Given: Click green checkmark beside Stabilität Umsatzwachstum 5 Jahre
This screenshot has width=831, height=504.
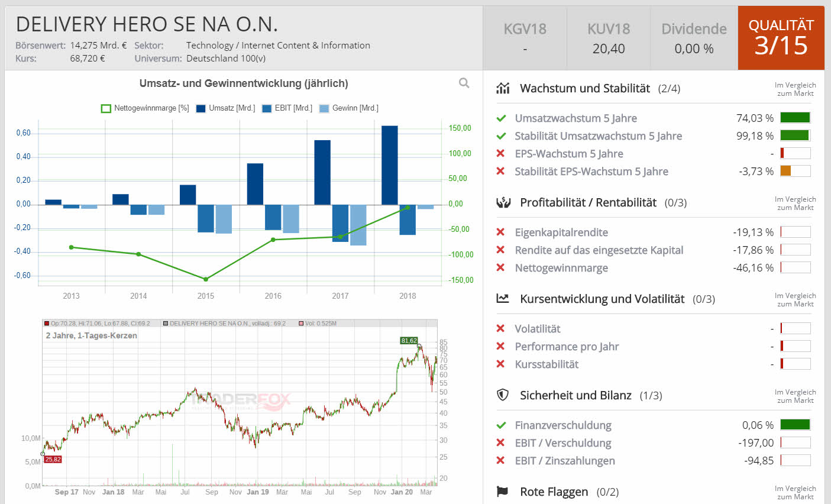Looking at the screenshot, I should [x=501, y=136].
